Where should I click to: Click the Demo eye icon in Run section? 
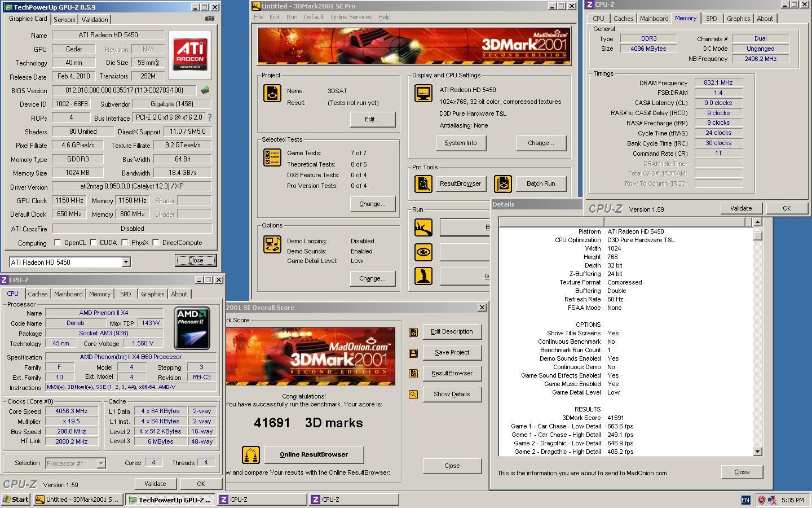(423, 252)
